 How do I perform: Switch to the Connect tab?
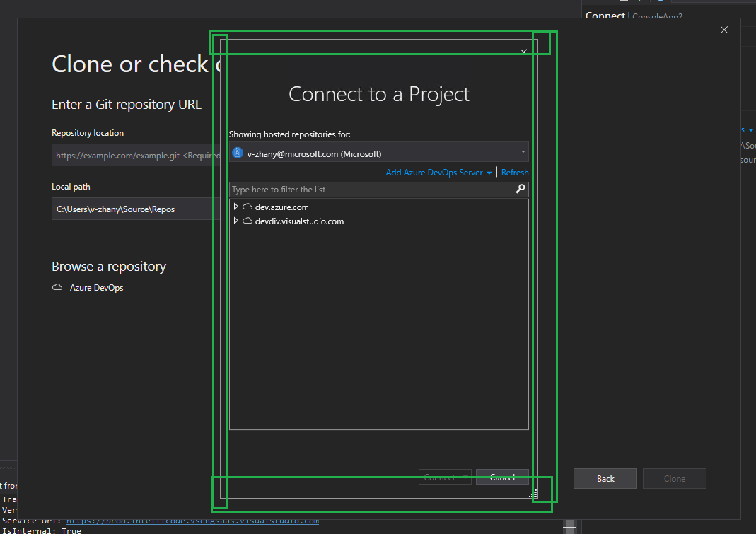[x=605, y=15]
